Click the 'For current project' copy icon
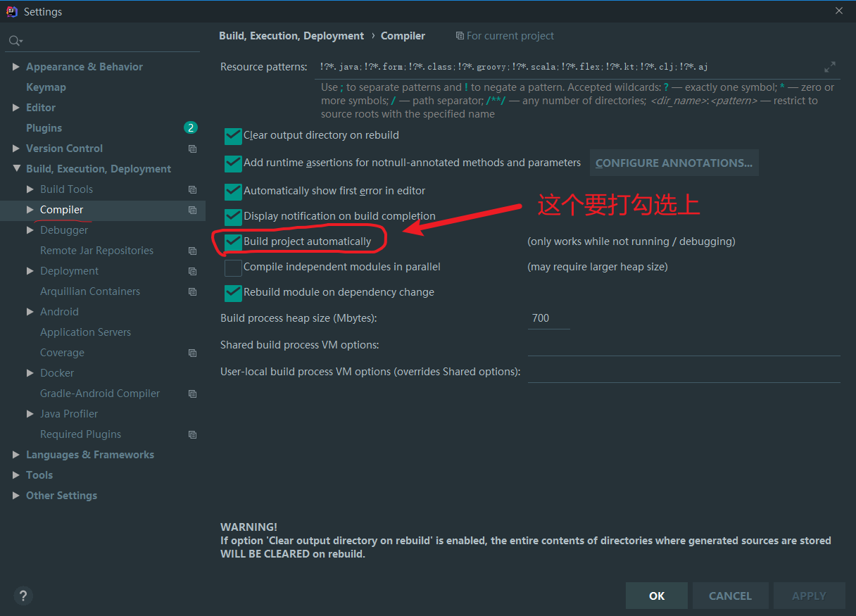 coord(460,36)
